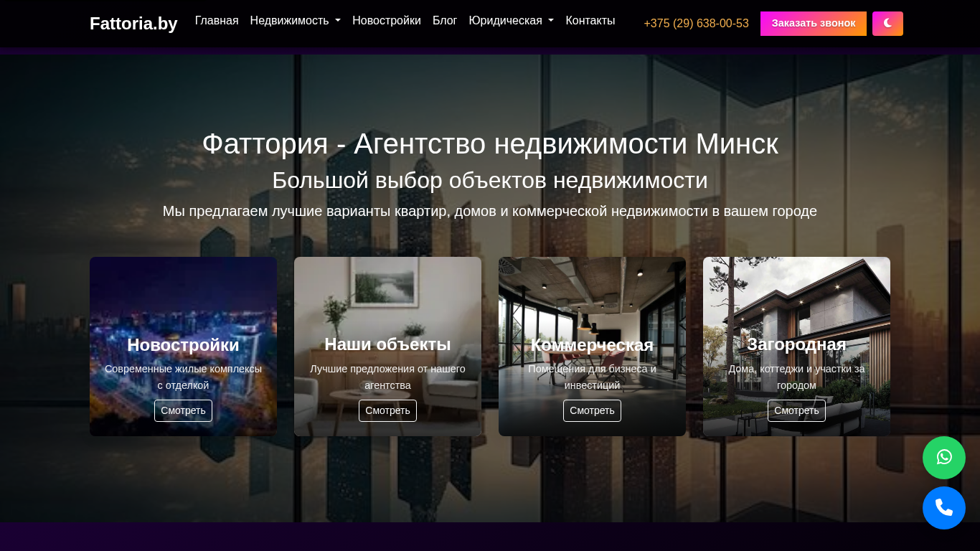Open the Fattoria.by logo homepage link
The height and width of the screenshot is (551, 980).
click(133, 24)
